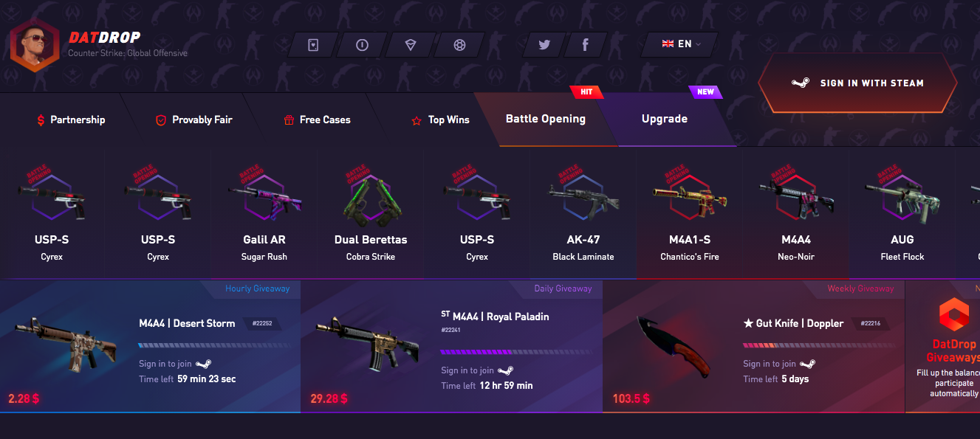Click the Royal Paladin giveaway progress bar
This screenshot has width=980, height=439.
click(x=516, y=352)
